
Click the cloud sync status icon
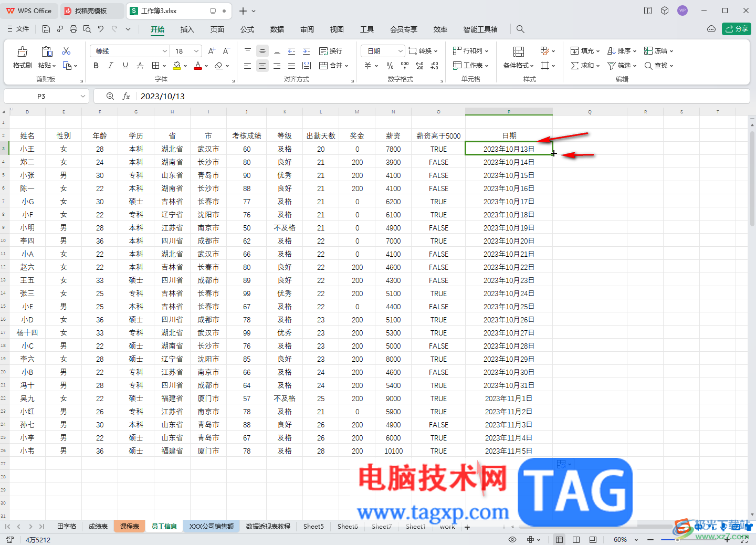711,29
